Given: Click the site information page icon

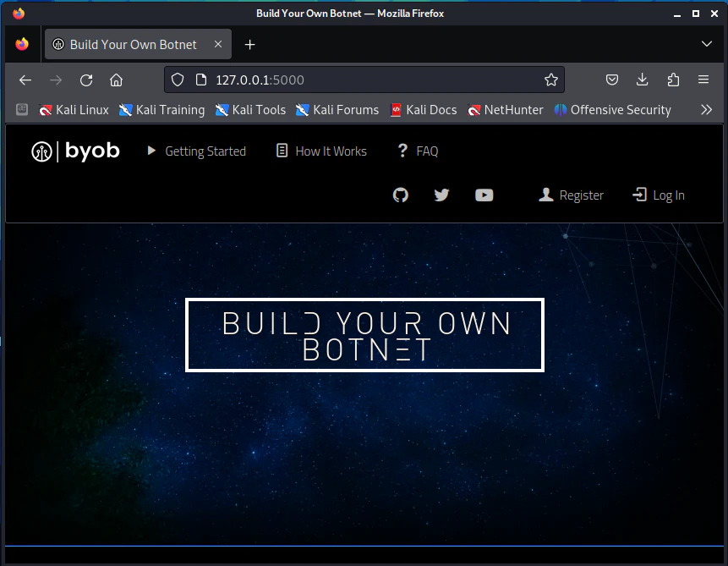Looking at the screenshot, I should pos(201,80).
